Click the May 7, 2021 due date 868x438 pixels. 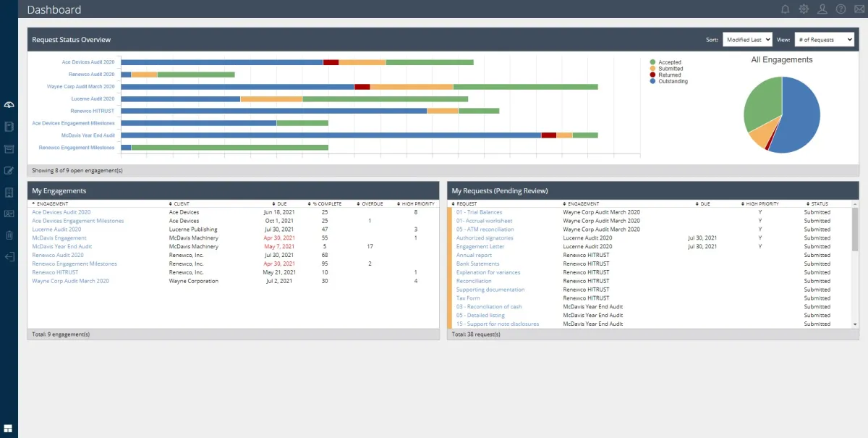pos(279,247)
